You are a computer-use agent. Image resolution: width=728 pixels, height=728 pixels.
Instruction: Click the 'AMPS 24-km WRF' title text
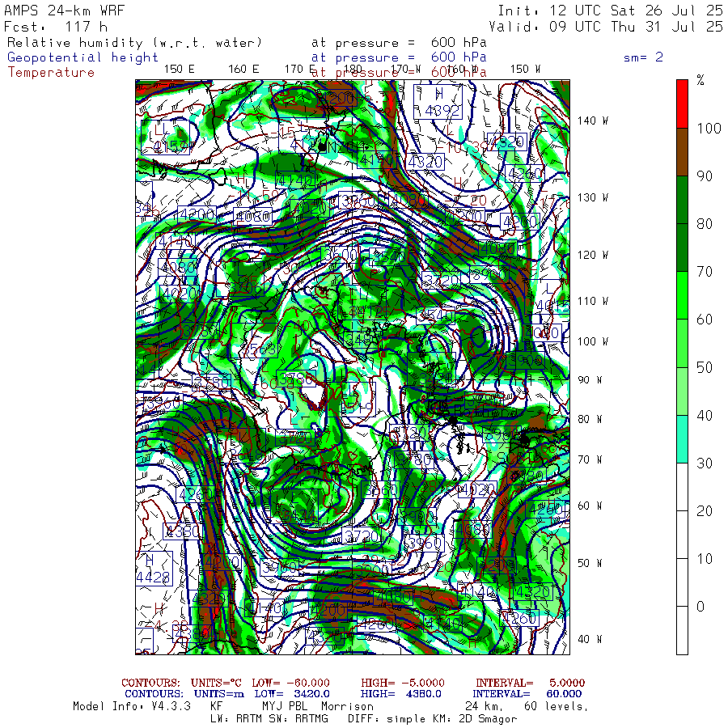[64, 11]
